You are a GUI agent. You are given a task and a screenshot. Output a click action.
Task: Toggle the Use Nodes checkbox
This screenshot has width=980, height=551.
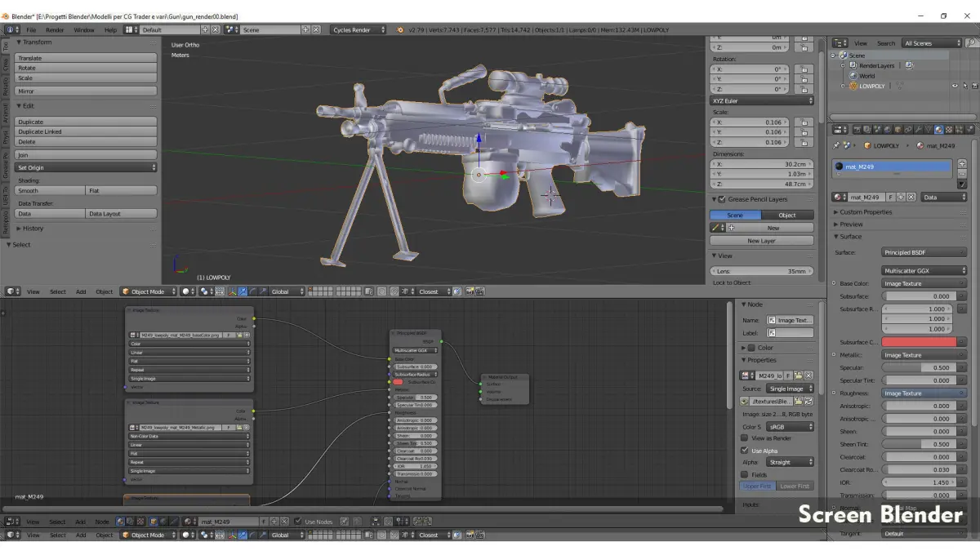297,521
